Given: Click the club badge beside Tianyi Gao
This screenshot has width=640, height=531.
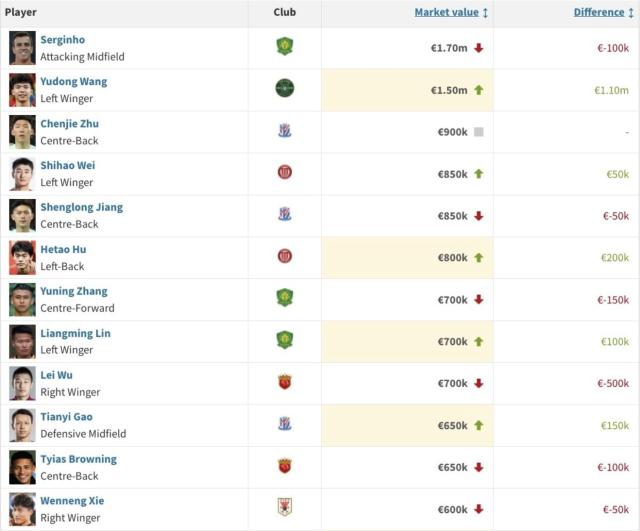Looking at the screenshot, I should coord(284,425).
